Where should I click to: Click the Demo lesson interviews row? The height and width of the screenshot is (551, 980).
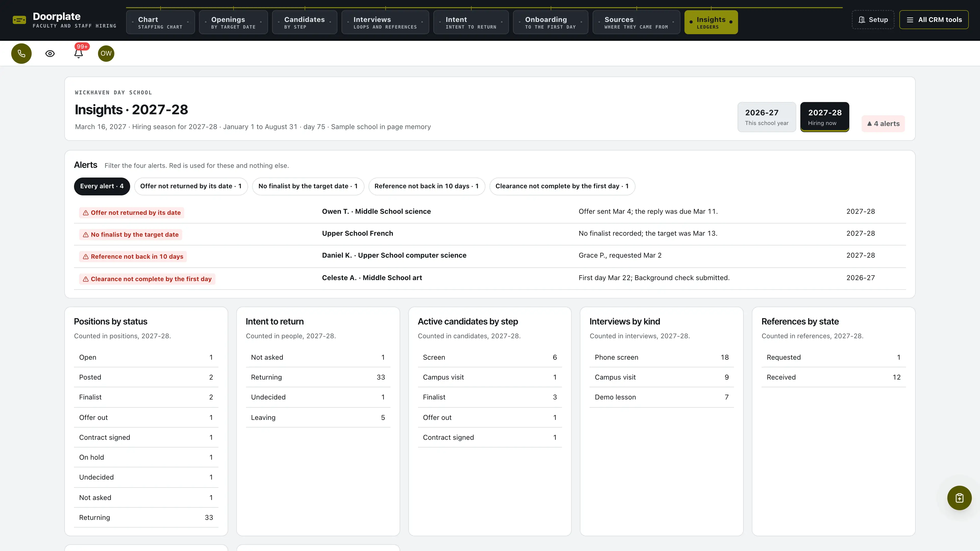(661, 397)
